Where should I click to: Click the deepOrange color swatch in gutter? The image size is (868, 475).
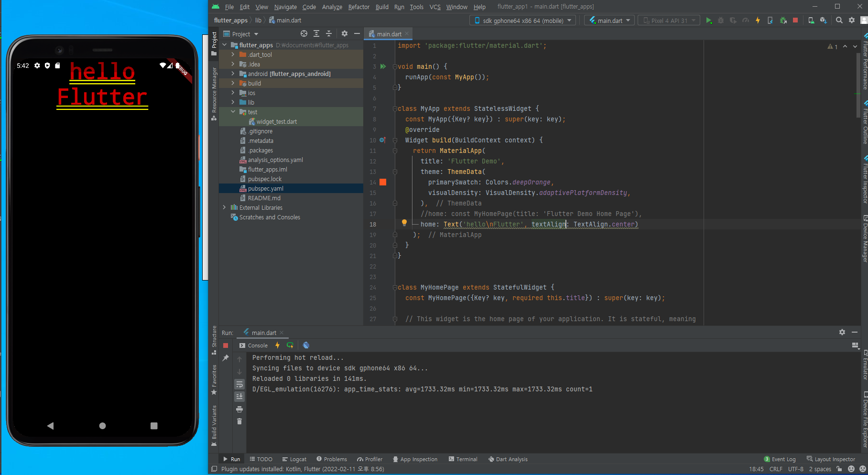click(x=383, y=182)
